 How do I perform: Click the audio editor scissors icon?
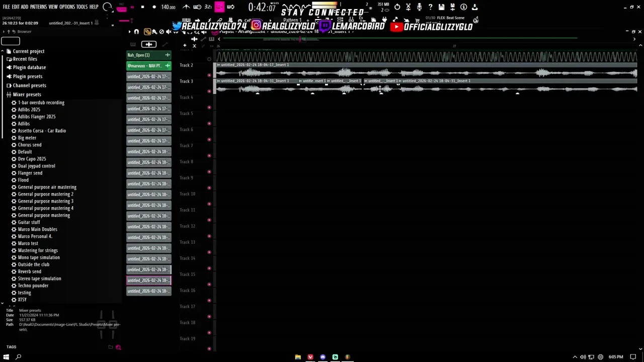408,7
